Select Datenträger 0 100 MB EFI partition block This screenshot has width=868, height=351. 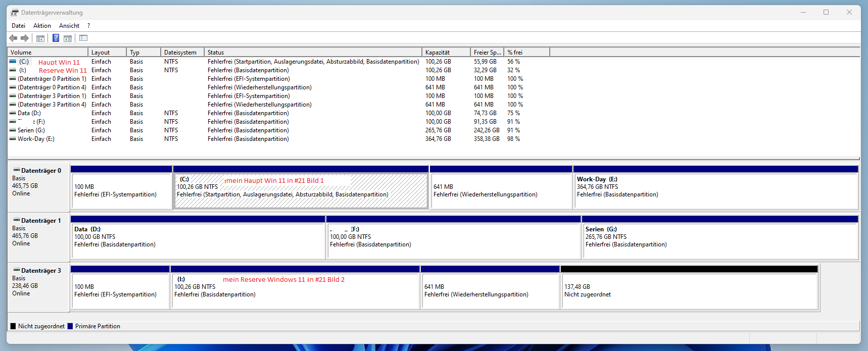pyautogui.click(x=122, y=191)
